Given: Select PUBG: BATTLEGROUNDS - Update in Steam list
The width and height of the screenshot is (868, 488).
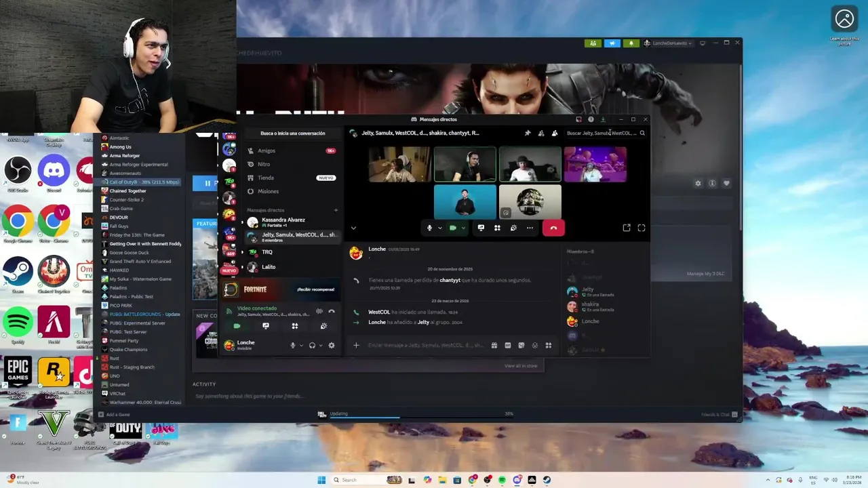Looking at the screenshot, I should (141, 314).
